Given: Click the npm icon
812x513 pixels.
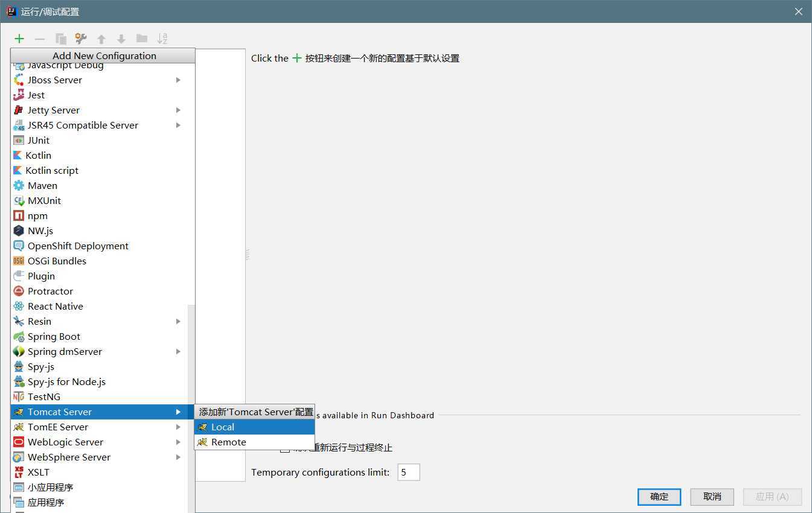Looking at the screenshot, I should (x=19, y=215).
